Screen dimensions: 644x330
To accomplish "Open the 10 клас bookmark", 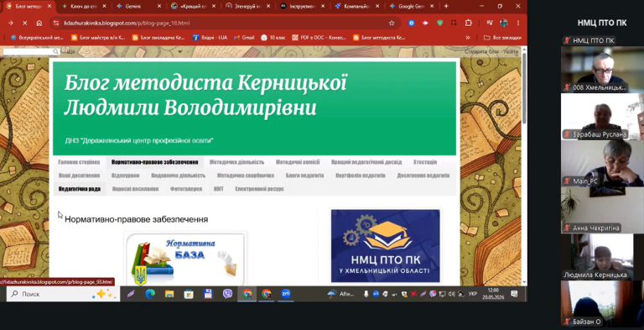I will tap(273, 38).
